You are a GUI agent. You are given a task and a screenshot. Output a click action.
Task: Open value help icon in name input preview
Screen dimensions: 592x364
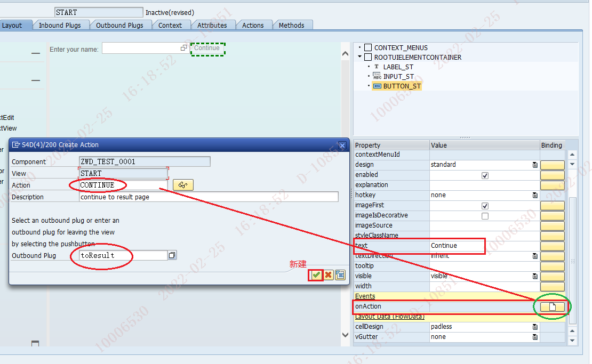pos(184,48)
